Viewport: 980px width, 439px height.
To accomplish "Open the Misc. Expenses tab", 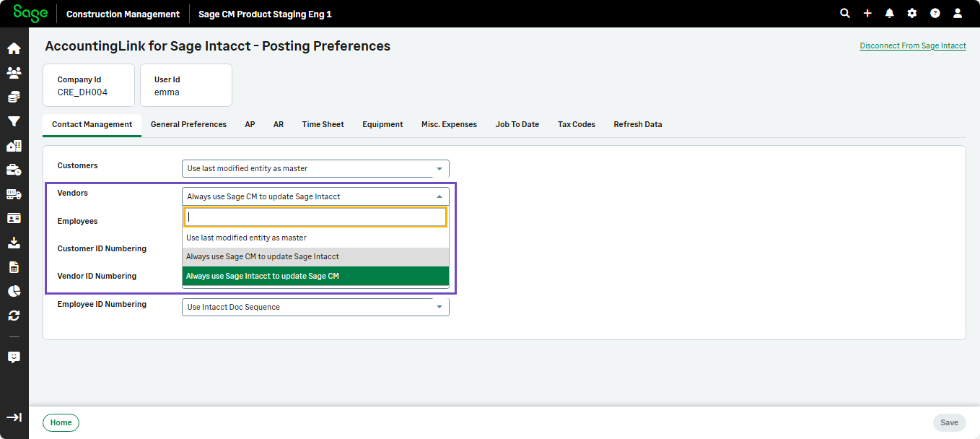I will click(449, 124).
